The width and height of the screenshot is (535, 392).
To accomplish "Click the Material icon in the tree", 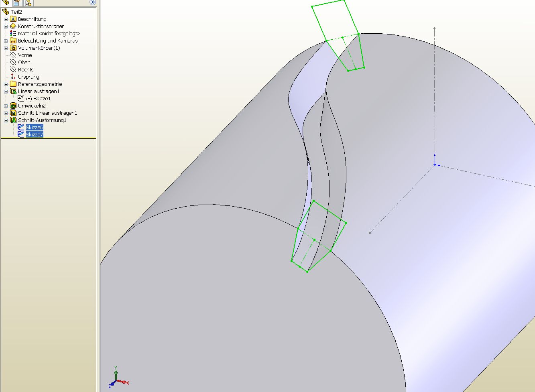I will (13, 33).
